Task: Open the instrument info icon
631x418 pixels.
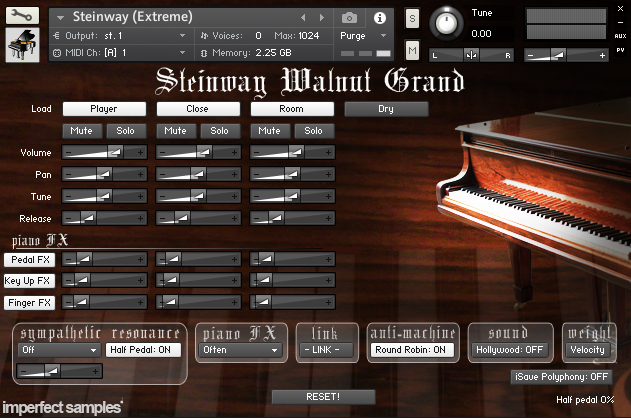Action: click(379, 18)
